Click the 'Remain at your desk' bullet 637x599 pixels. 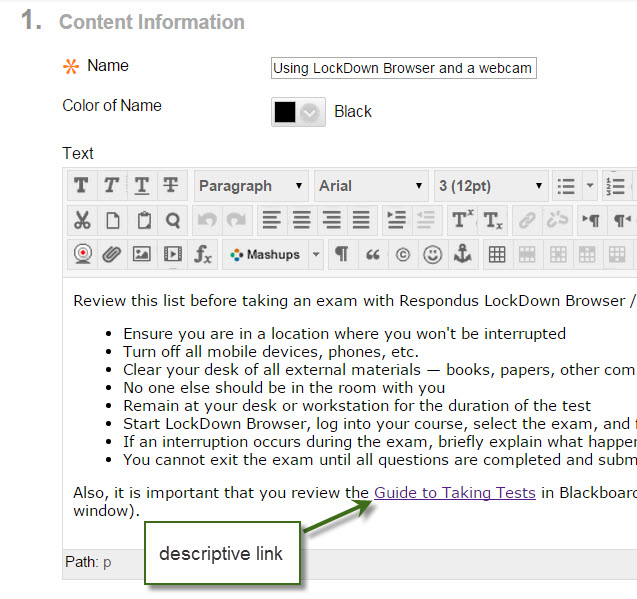pos(357,406)
